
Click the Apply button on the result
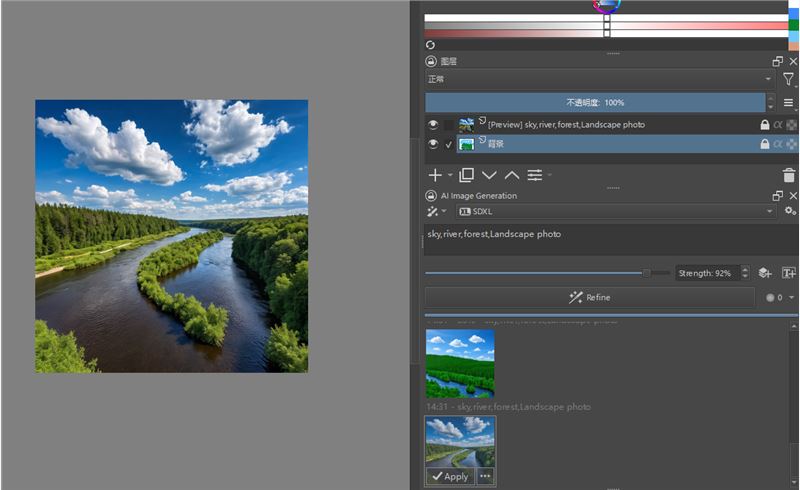[451, 476]
